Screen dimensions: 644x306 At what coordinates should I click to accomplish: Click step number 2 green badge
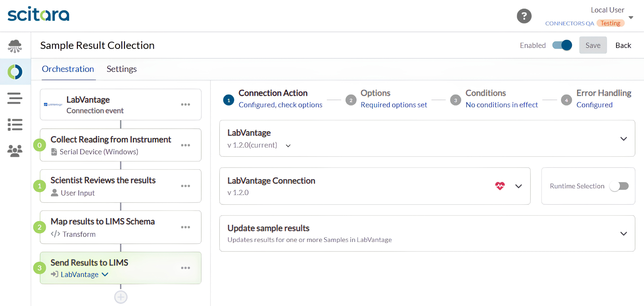[x=40, y=227]
